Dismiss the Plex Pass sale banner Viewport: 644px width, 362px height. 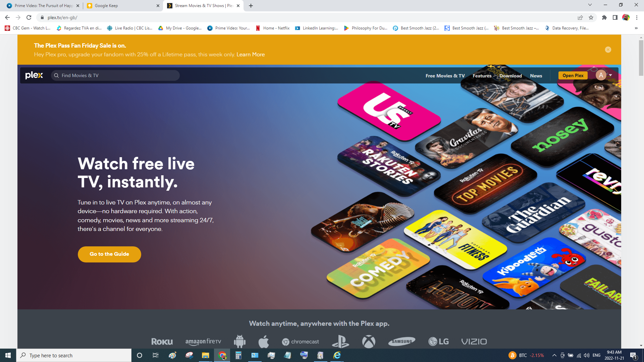click(x=608, y=50)
